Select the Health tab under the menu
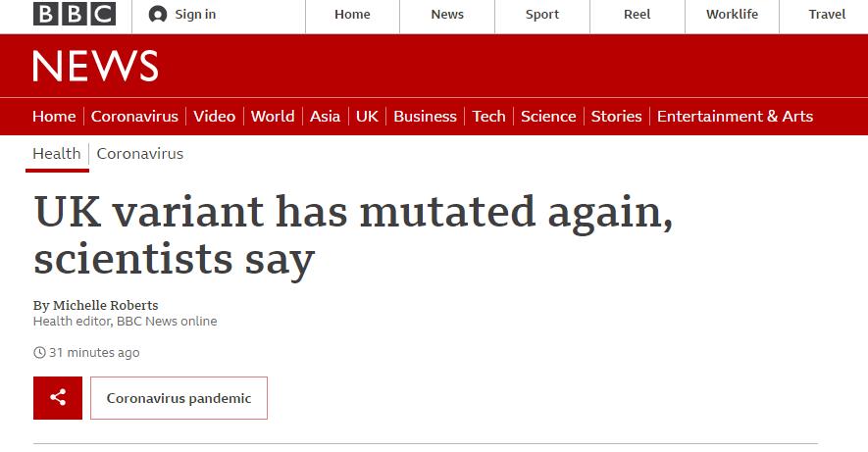This screenshot has height=452, width=868. click(57, 153)
